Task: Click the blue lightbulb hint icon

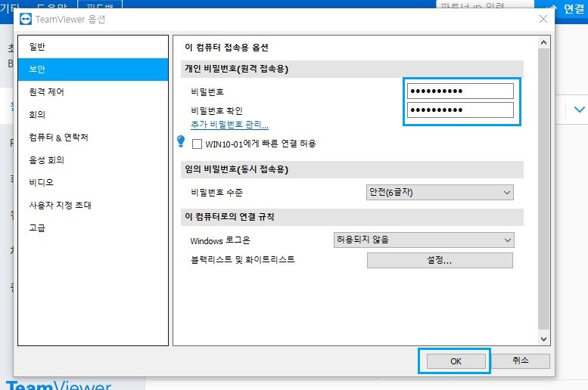Action: click(x=181, y=141)
